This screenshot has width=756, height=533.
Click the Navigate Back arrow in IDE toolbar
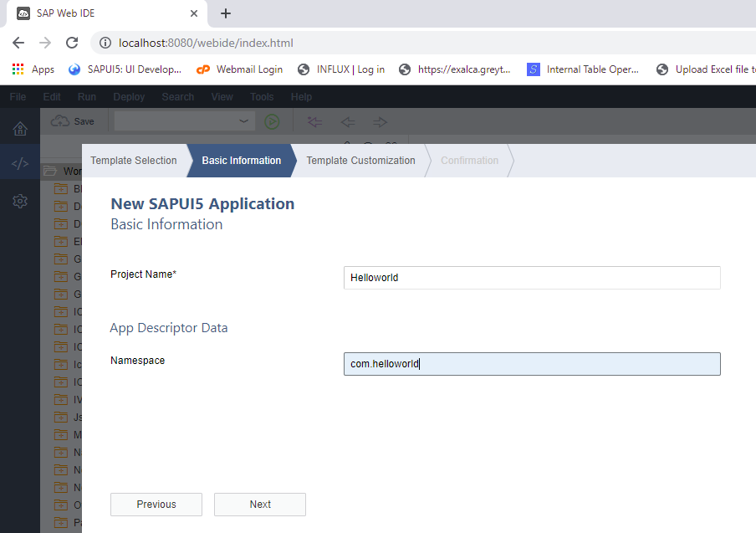coord(348,121)
